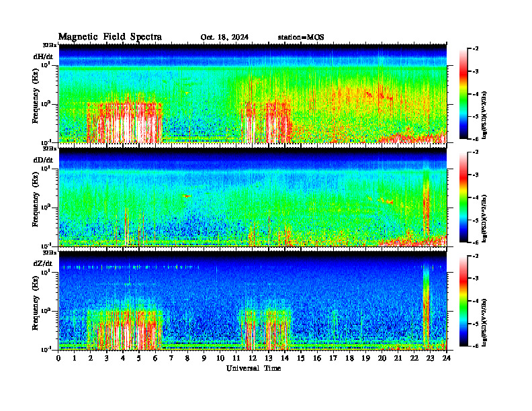
Task: Click hour label 0 on time axis
Action: click(58, 359)
